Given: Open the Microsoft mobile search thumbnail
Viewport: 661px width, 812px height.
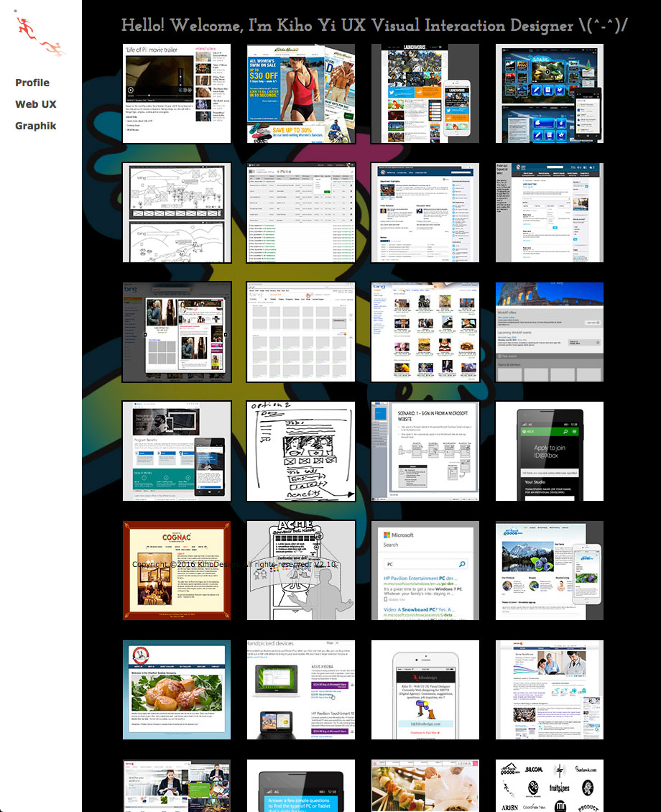Looking at the screenshot, I should pyautogui.click(x=425, y=571).
